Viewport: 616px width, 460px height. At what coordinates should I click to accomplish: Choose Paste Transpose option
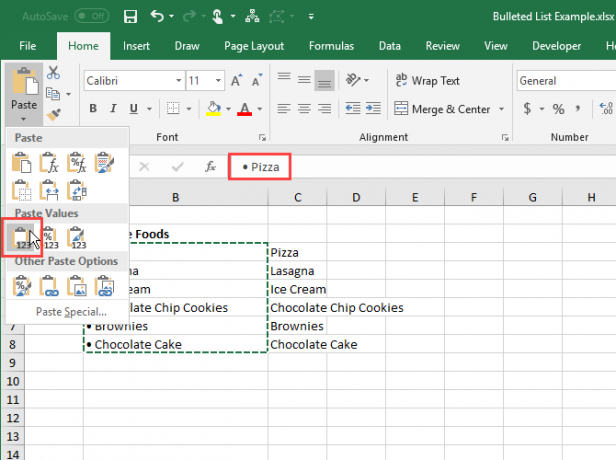click(77, 190)
